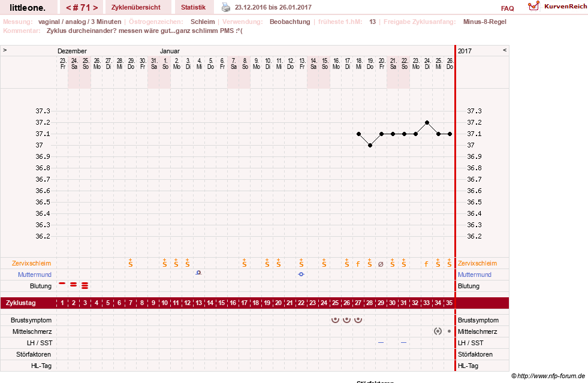Select the 37.0 temperature point on 19. Do

[370, 146]
